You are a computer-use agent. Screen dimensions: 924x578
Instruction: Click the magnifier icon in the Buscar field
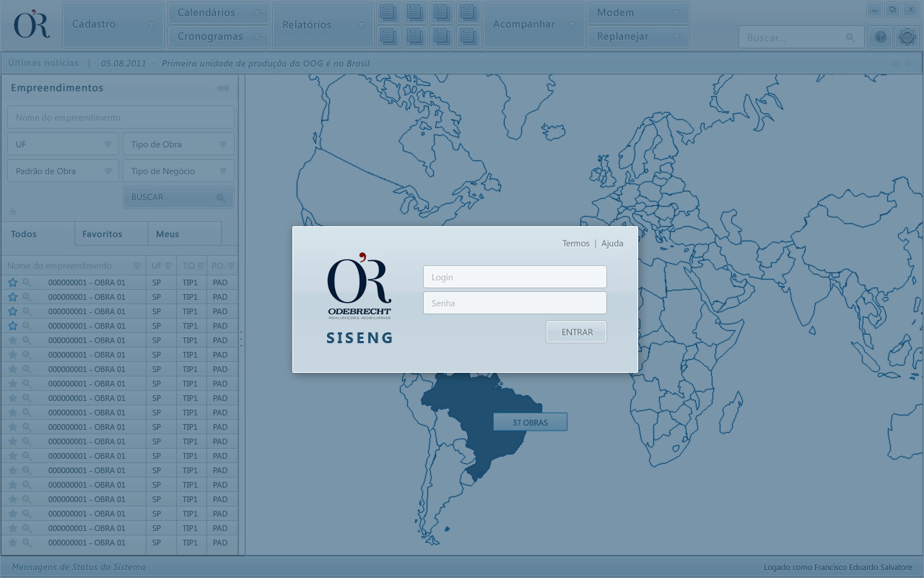(x=850, y=38)
